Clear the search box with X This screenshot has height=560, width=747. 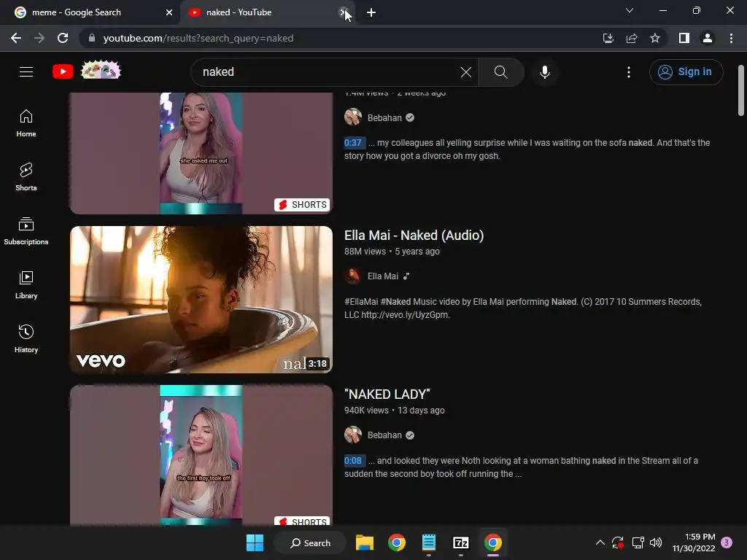[x=466, y=72]
